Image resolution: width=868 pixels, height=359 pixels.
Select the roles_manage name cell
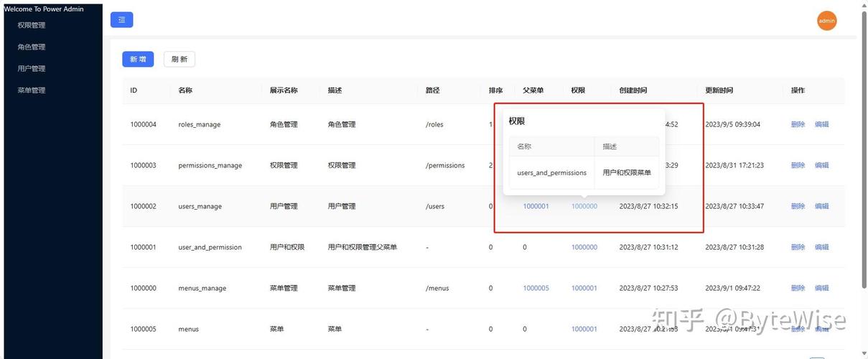200,124
